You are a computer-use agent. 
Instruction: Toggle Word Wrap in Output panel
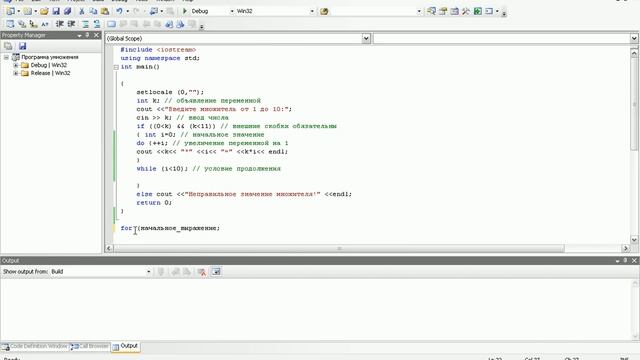click(x=216, y=272)
